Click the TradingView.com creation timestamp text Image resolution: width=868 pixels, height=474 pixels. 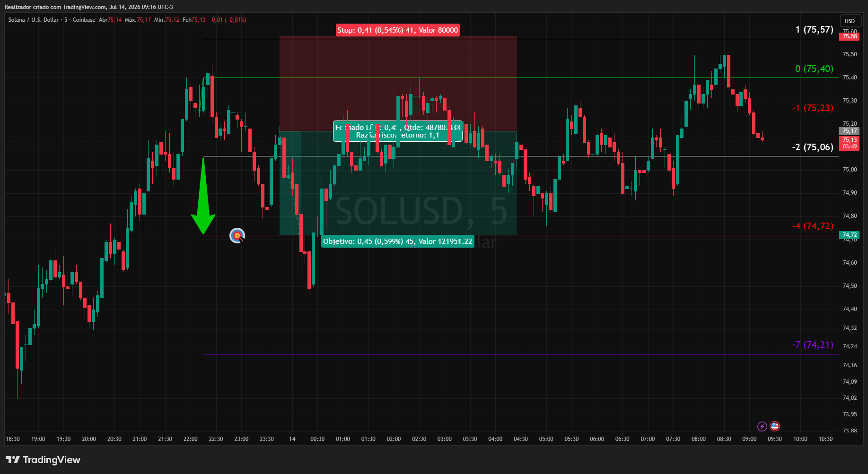(x=89, y=7)
